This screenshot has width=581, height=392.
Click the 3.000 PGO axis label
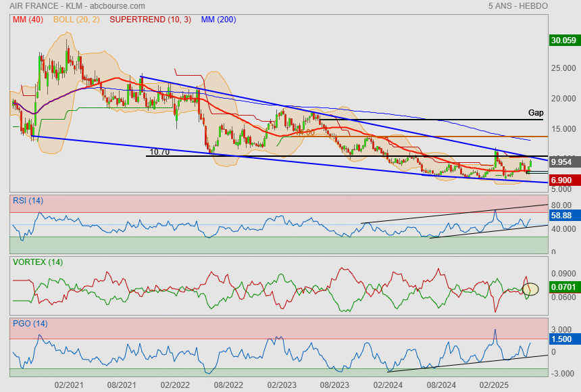click(561, 330)
